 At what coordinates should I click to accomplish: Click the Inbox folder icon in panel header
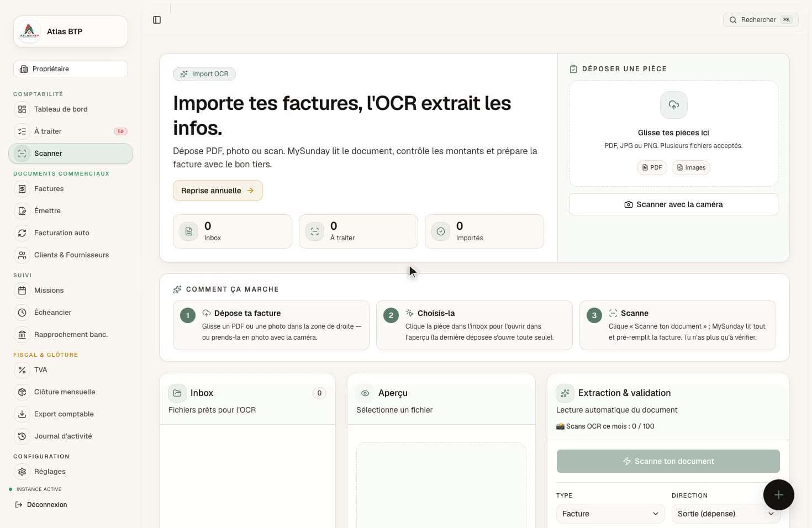point(177,393)
